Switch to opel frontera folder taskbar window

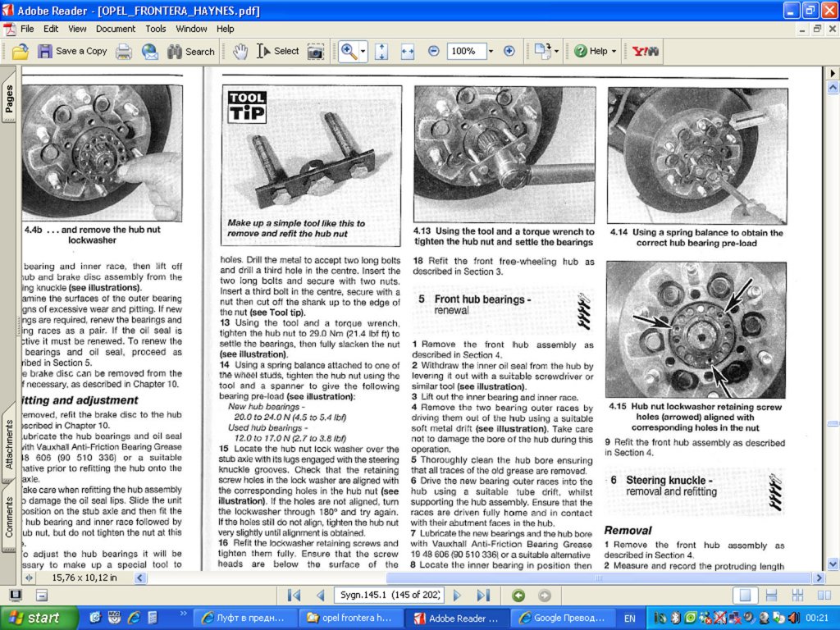pyautogui.click(x=349, y=618)
